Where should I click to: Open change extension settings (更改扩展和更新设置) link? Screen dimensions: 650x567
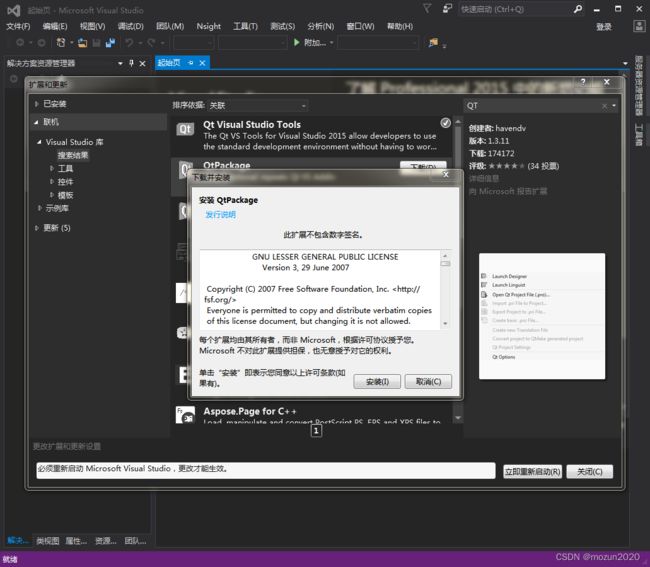pos(67,446)
